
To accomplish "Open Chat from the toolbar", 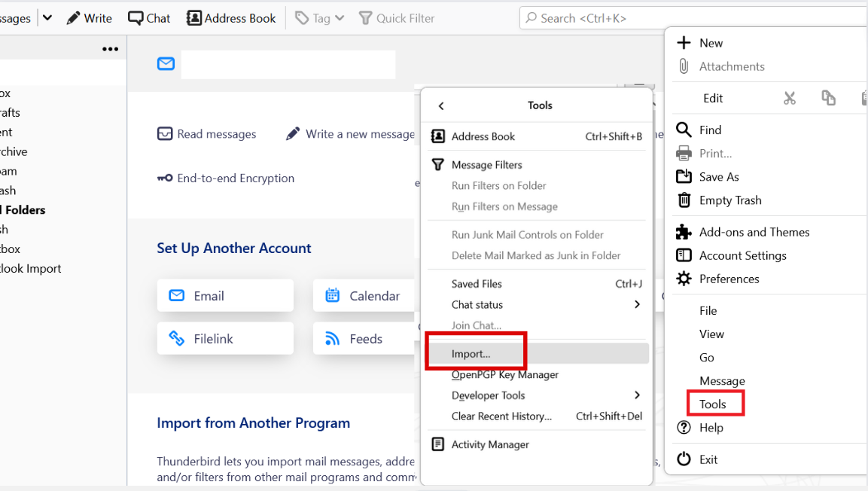I will point(149,18).
